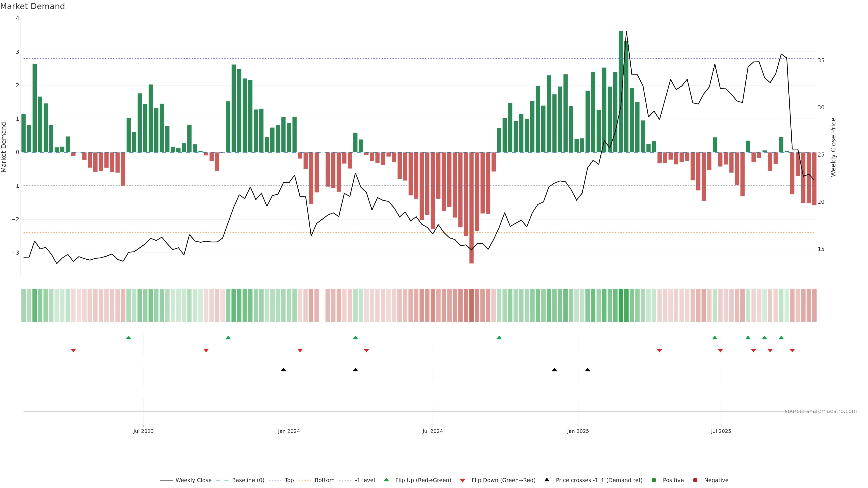The width and height of the screenshot is (868, 488).
Task: Click black Price crosses triangle in legend
Action: pyautogui.click(x=547, y=480)
